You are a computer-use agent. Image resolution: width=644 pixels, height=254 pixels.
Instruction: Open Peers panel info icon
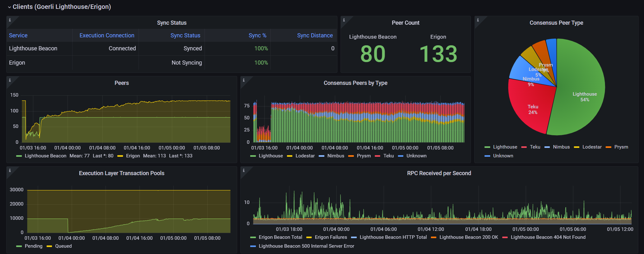[x=10, y=80]
